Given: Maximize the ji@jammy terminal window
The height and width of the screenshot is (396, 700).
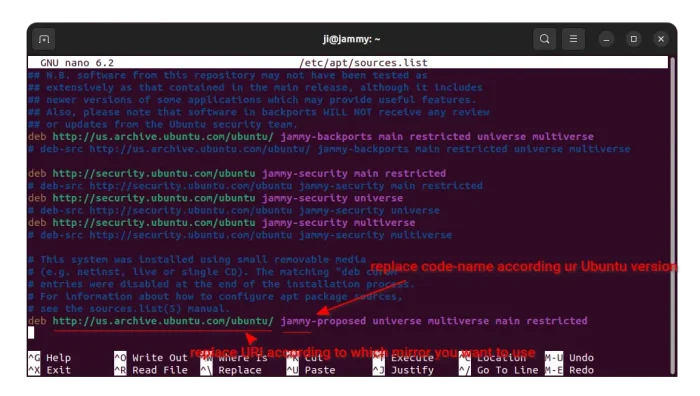Looking at the screenshot, I should click(633, 39).
